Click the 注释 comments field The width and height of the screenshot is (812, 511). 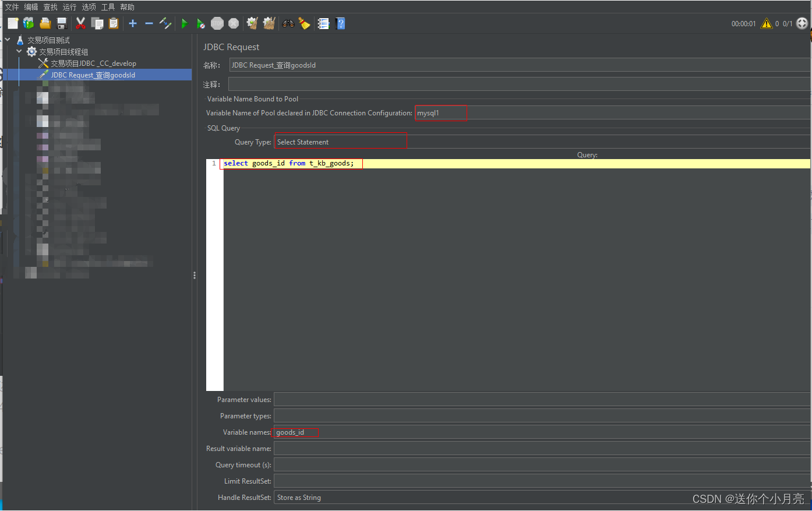click(519, 84)
